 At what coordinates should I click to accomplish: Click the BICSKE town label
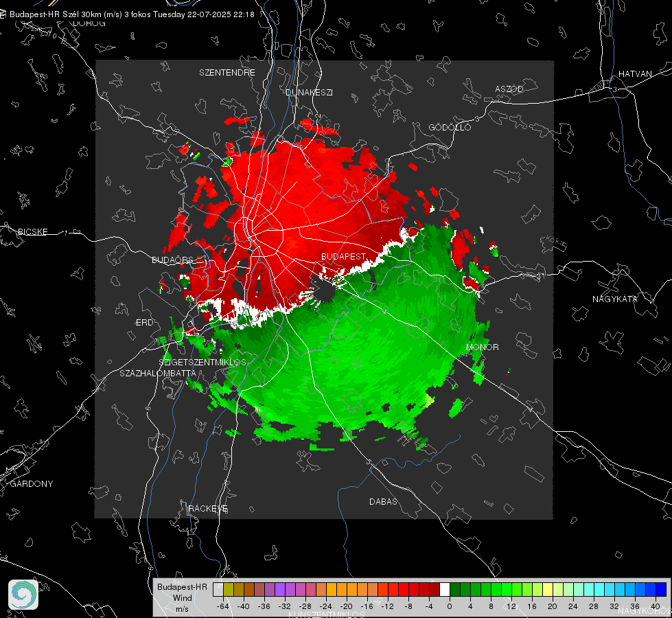click(x=32, y=231)
